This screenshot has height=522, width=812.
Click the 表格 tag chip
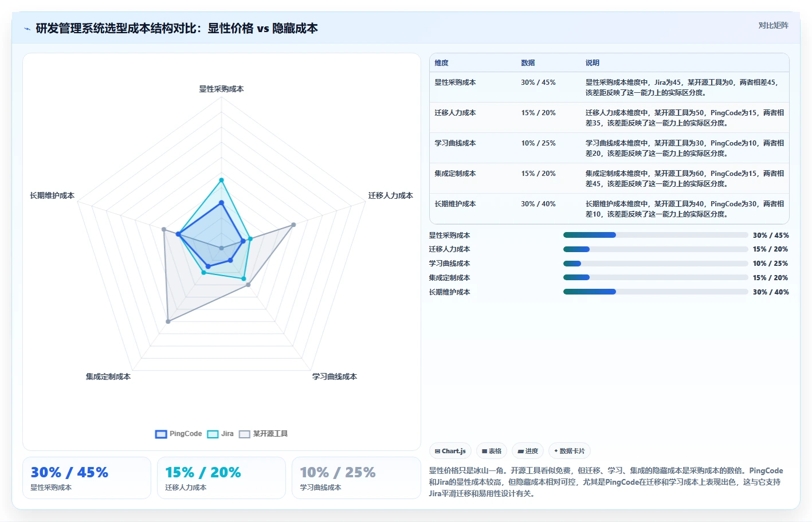[x=492, y=451]
